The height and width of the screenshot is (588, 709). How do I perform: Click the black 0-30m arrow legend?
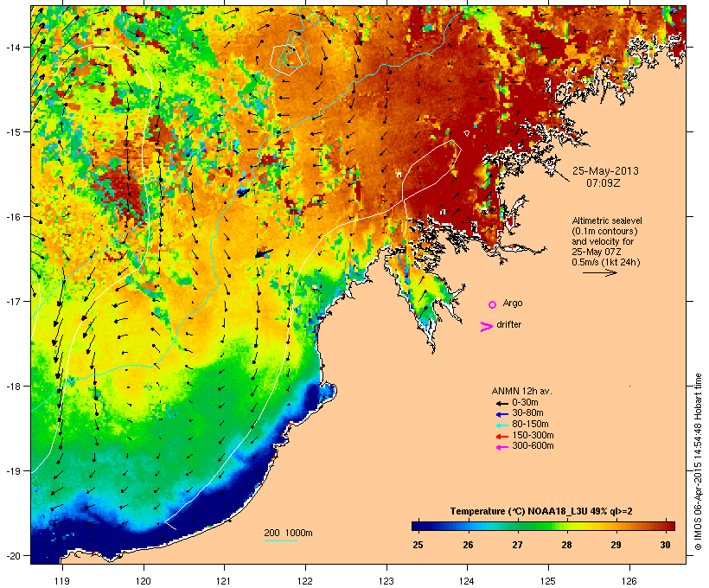pyautogui.click(x=501, y=403)
